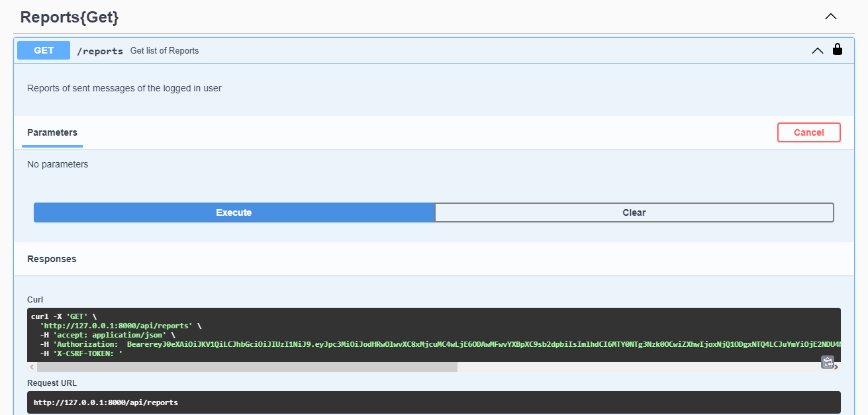Click the Responses heading label

pyautogui.click(x=52, y=259)
